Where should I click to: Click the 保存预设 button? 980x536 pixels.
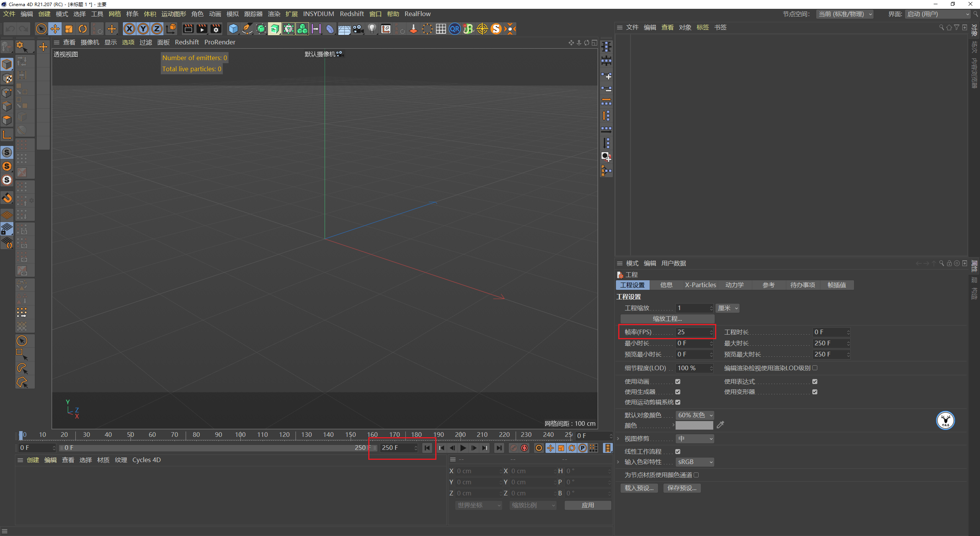[x=681, y=488]
